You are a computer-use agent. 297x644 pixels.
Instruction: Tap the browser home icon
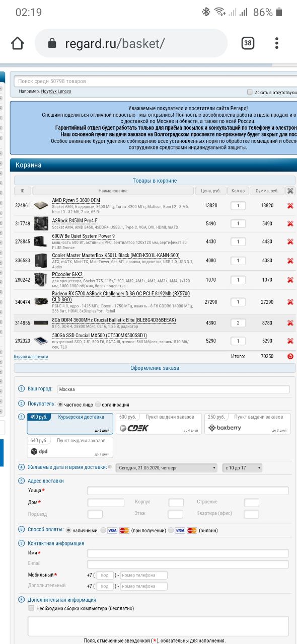18,43
